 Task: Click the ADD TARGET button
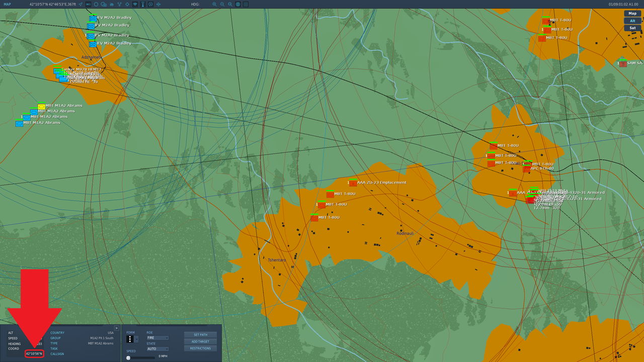point(200,341)
